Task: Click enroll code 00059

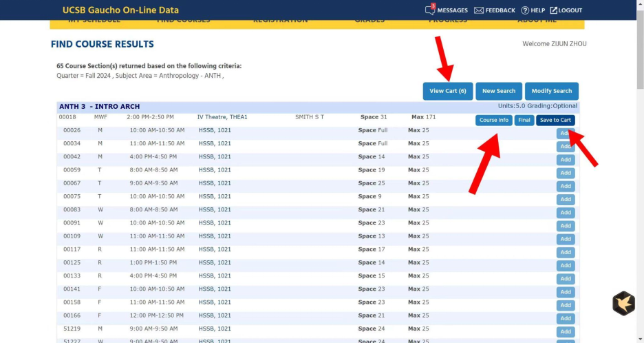Action: click(x=72, y=170)
